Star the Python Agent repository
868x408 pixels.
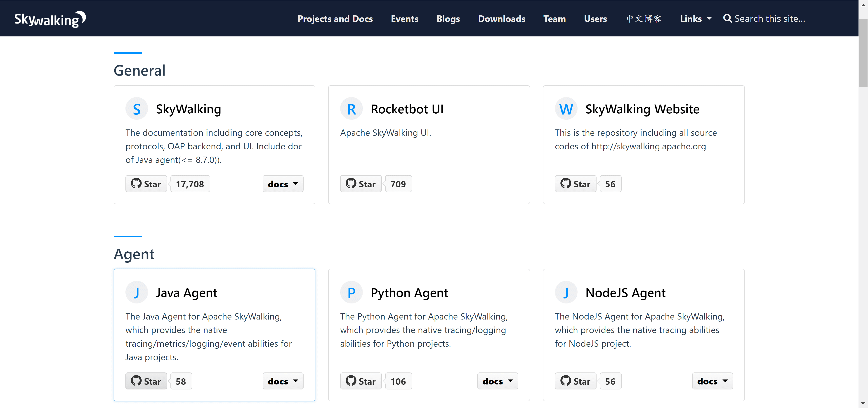point(361,381)
